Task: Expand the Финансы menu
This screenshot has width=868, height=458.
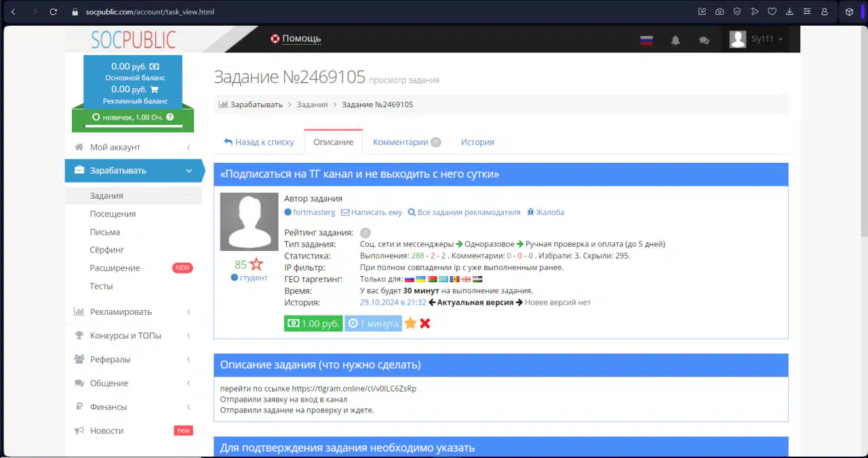Action: click(134, 407)
